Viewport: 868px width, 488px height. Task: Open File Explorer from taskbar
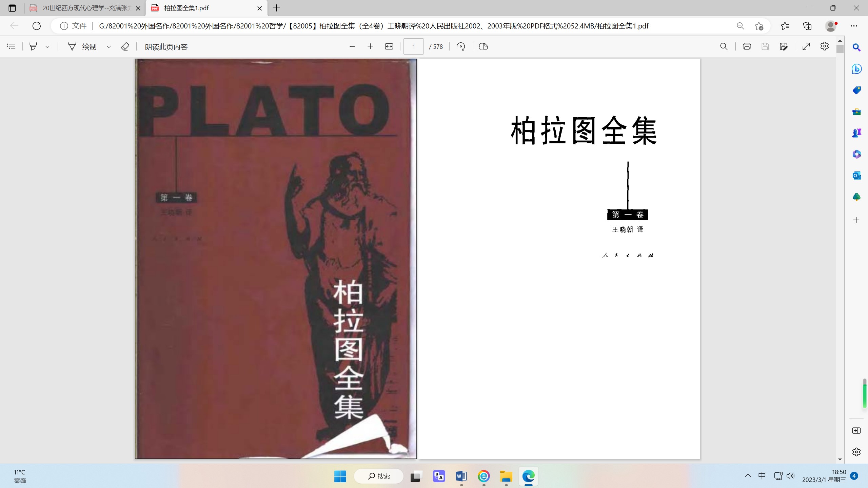(x=506, y=476)
